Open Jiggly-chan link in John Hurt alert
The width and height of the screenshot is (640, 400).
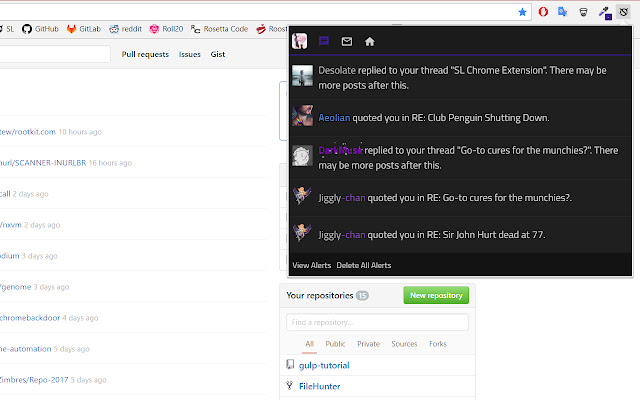342,235
